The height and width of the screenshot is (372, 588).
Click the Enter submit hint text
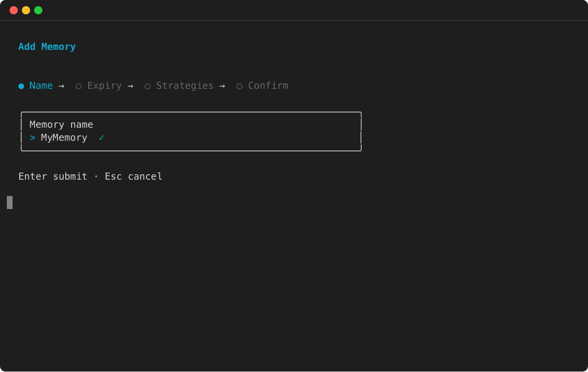point(52,176)
